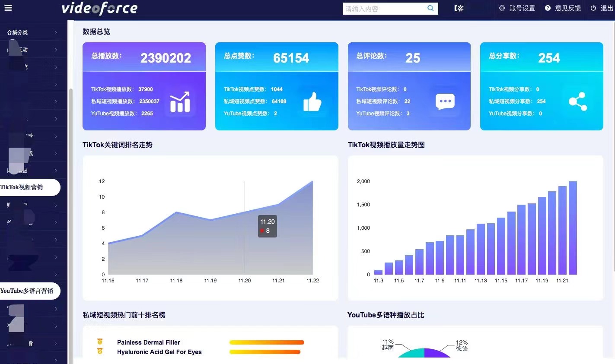Click the comment bubble icon in 总评论数 card

[445, 101]
